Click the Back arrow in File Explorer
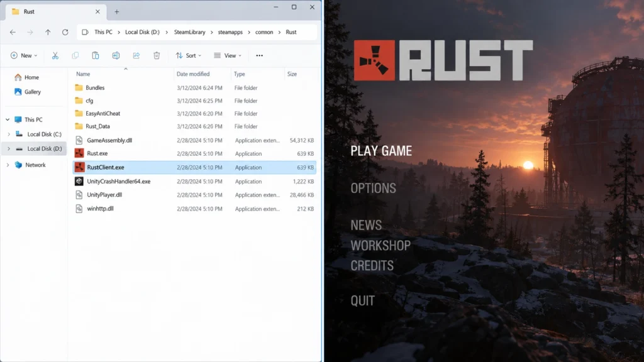Viewport: 644px width, 362px height. click(x=13, y=32)
